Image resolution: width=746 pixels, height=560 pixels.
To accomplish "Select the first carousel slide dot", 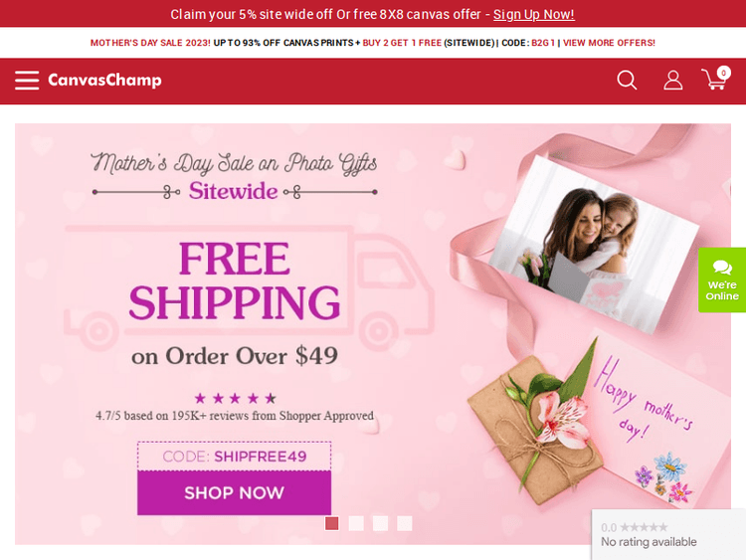I will click(x=331, y=523).
